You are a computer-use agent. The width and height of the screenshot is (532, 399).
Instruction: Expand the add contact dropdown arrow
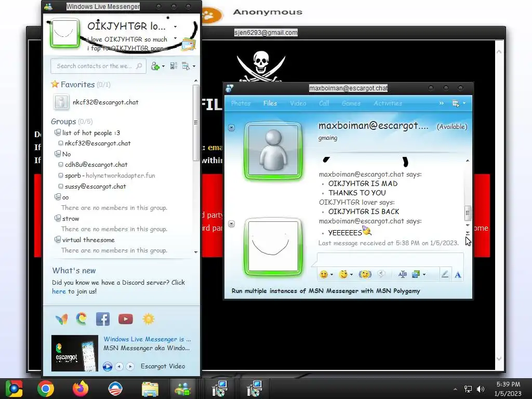163,66
